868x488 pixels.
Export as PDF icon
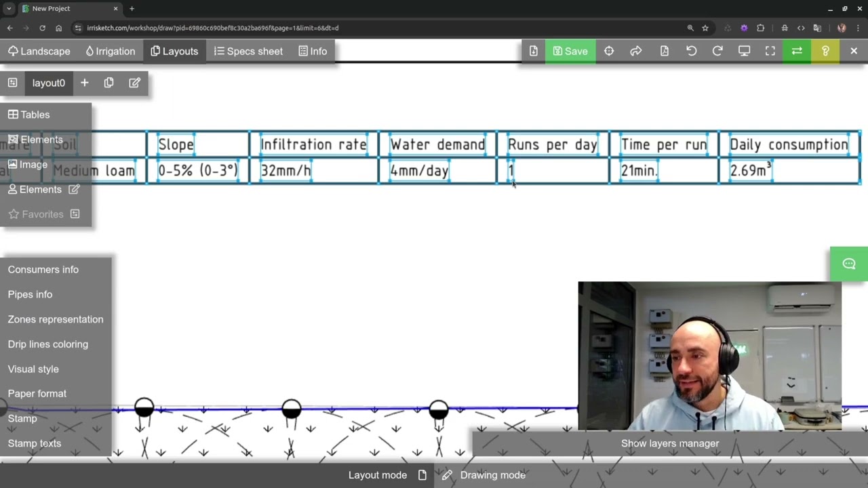(x=665, y=51)
